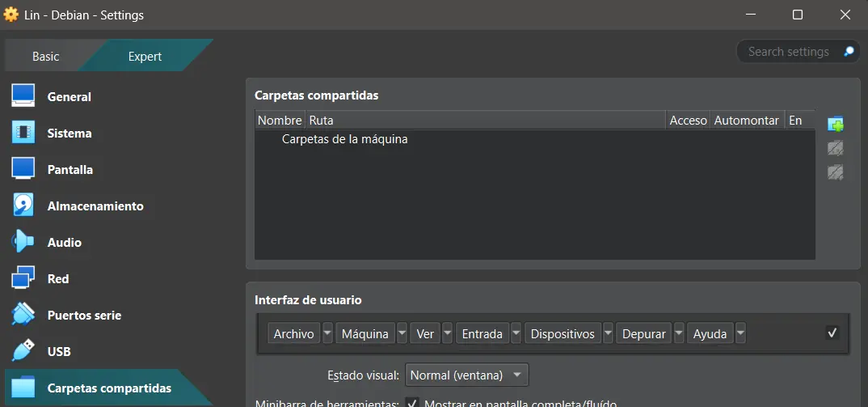Click the Acceso column header
868x407 pixels.
coord(688,121)
